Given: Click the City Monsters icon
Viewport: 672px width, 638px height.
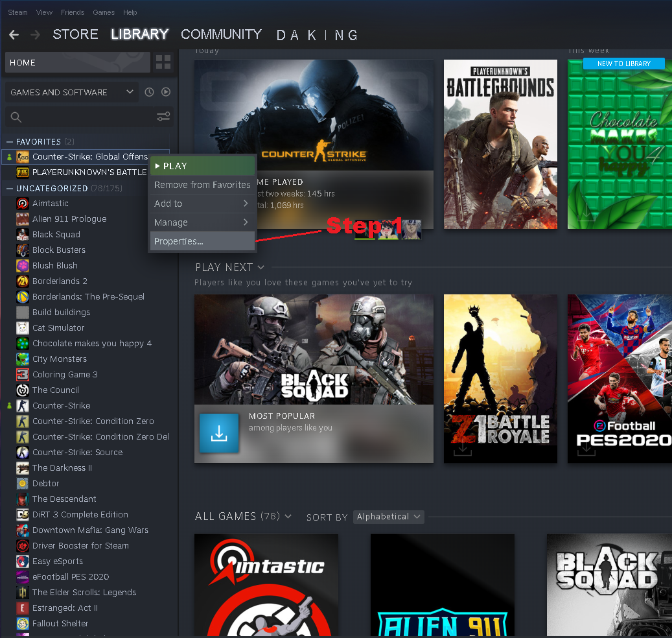Looking at the screenshot, I should [22, 359].
